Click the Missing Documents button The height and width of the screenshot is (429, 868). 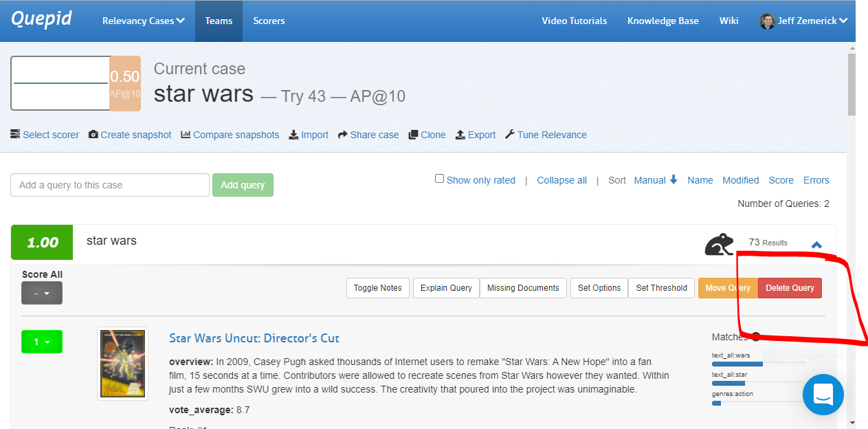point(524,288)
